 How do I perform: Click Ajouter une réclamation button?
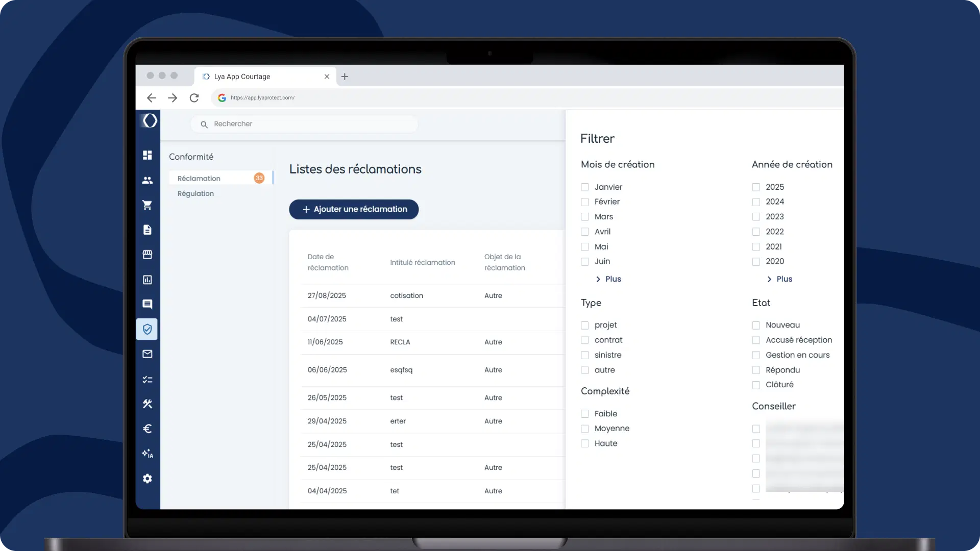354,209
